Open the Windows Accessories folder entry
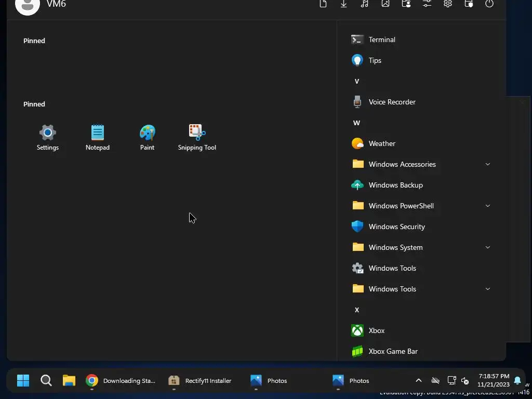The image size is (532, 399). click(421, 164)
